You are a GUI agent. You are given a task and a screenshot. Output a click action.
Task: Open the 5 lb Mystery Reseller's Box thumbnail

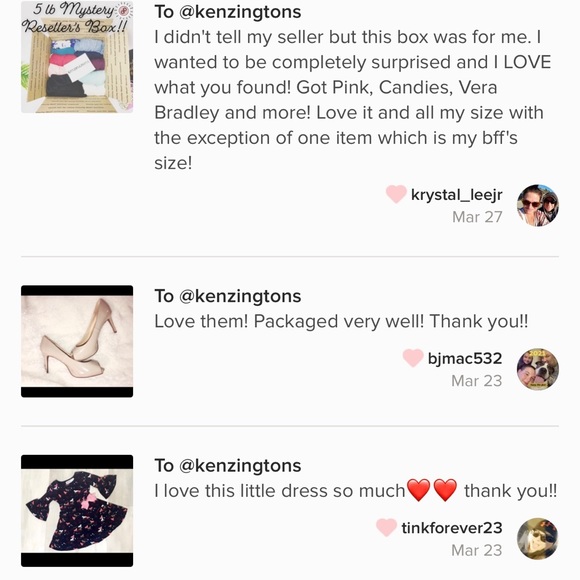click(x=77, y=57)
